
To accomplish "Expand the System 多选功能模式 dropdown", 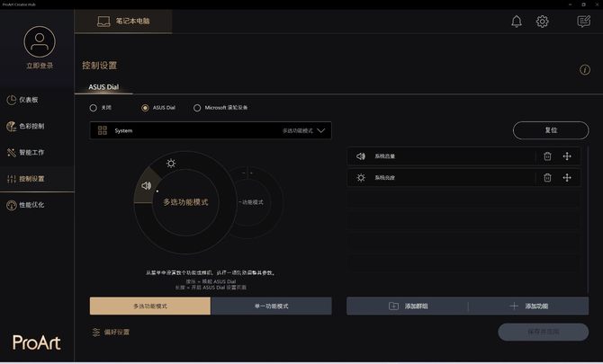I will 211,130.
